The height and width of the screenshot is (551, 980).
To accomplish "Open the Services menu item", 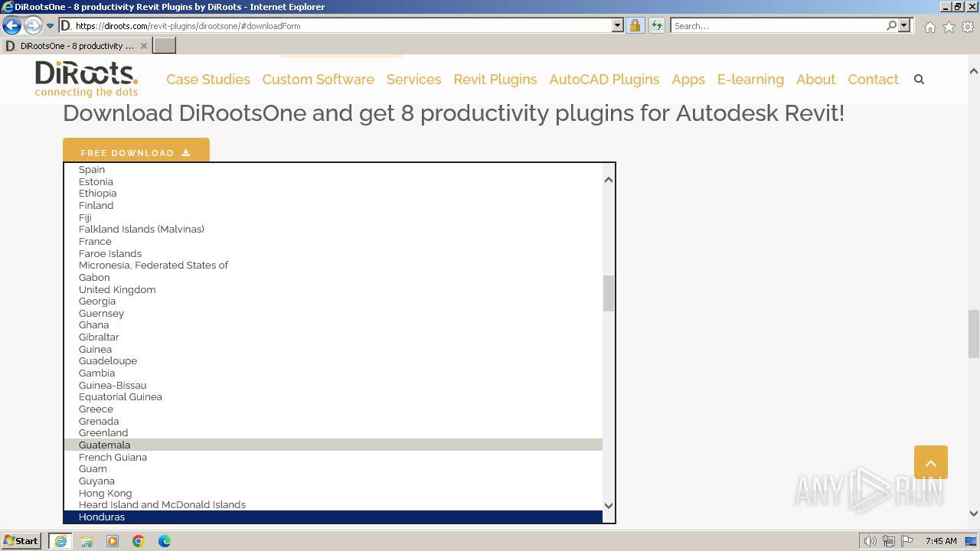I will [413, 80].
